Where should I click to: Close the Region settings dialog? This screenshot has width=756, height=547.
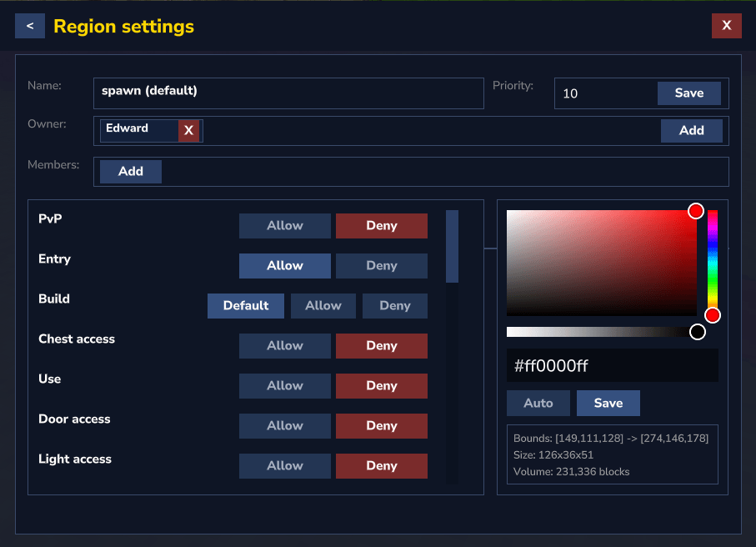(x=726, y=26)
